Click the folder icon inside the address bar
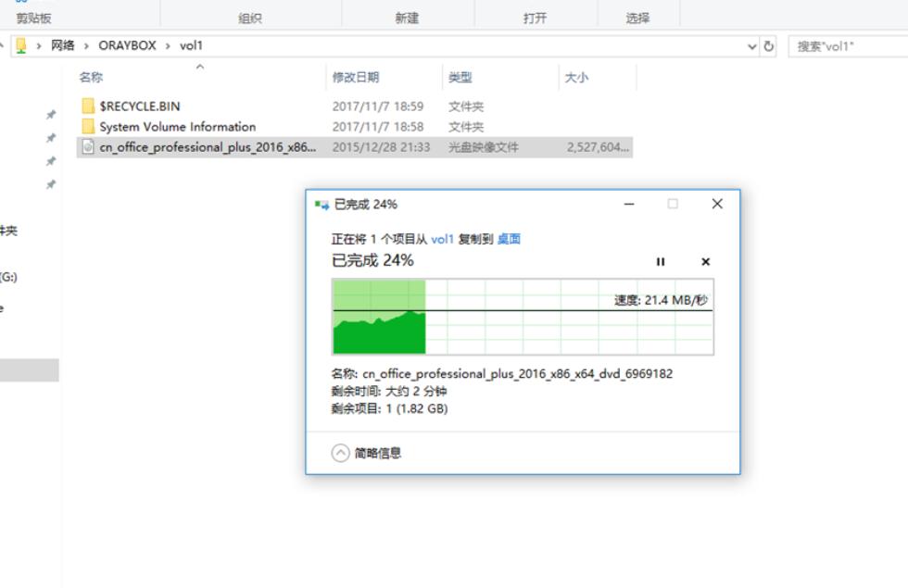Screen dimensions: 908x588 (20, 44)
